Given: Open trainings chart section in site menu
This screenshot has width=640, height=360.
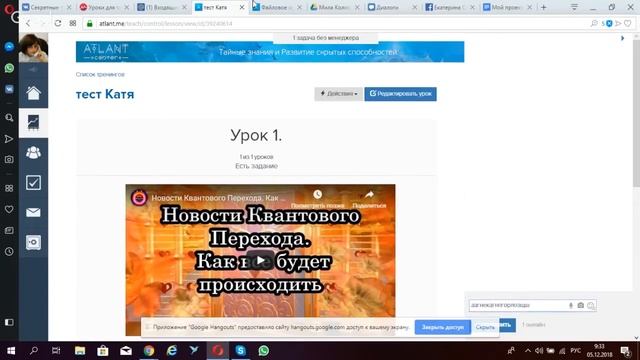Looking at the screenshot, I should [x=33, y=123].
